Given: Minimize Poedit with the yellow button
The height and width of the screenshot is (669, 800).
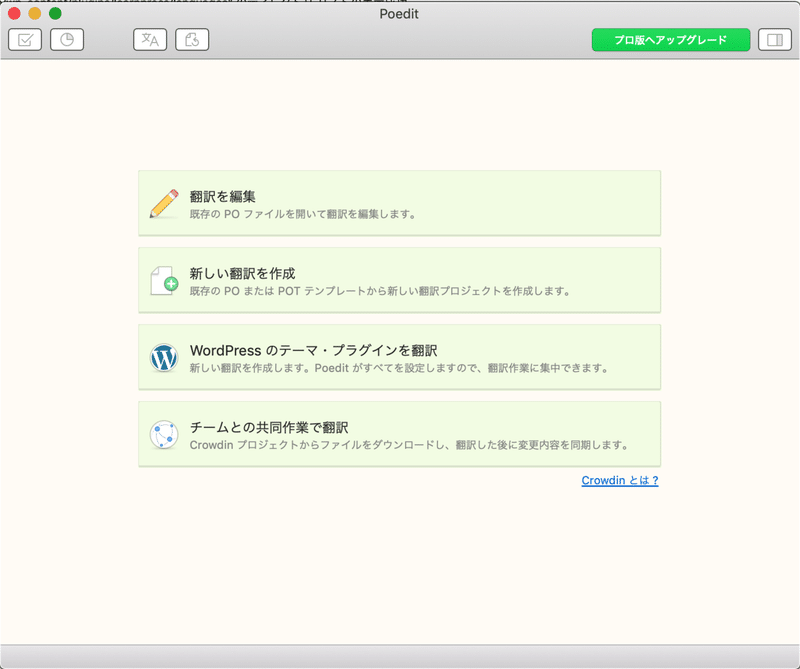Looking at the screenshot, I should coord(35,13).
